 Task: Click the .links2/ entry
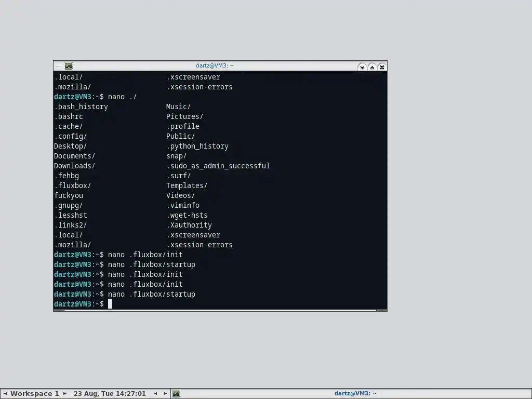click(x=71, y=225)
